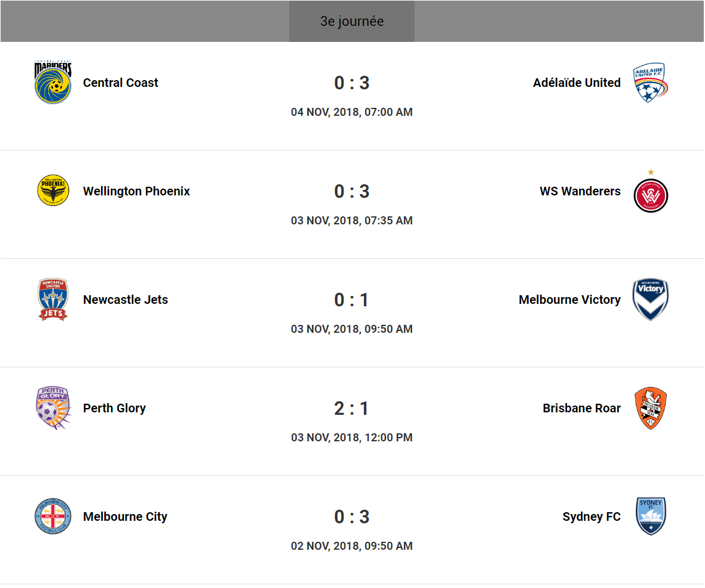
Task: Click the Central Coast Mariners logo
Action: (x=53, y=83)
